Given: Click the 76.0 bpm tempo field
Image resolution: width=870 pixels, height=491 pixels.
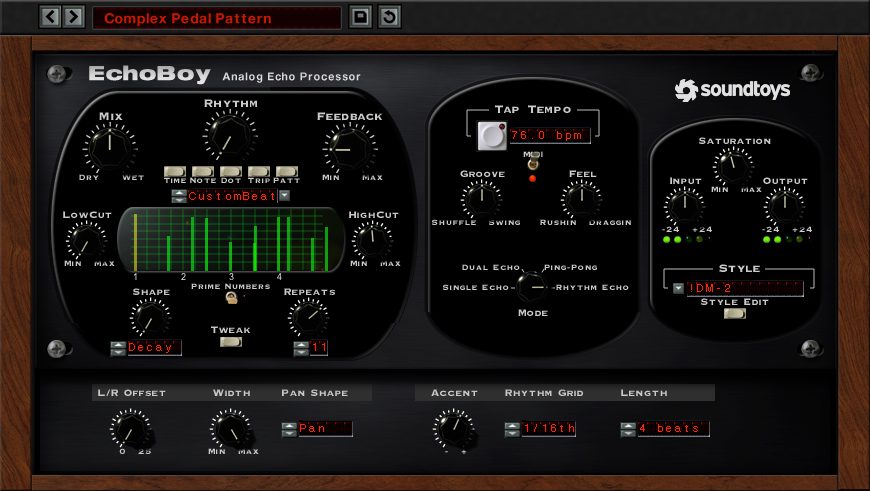Looking at the screenshot, I should 550,134.
